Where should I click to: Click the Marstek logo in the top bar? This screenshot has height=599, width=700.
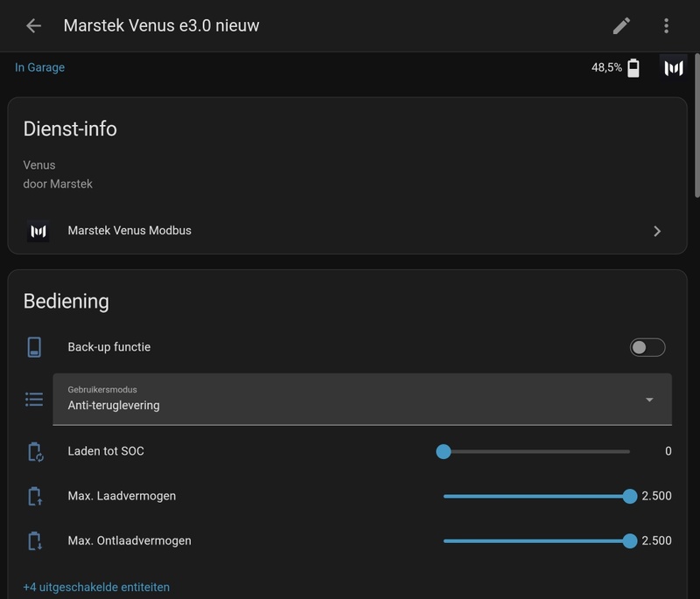click(673, 68)
